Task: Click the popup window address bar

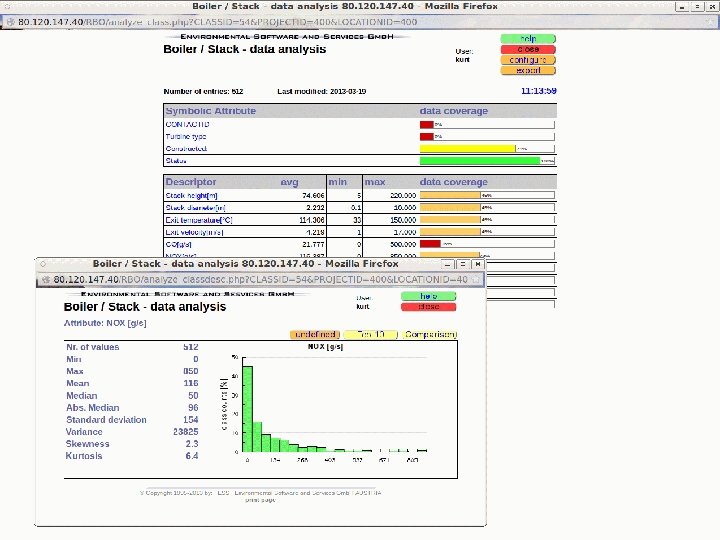Action: click(x=260, y=279)
